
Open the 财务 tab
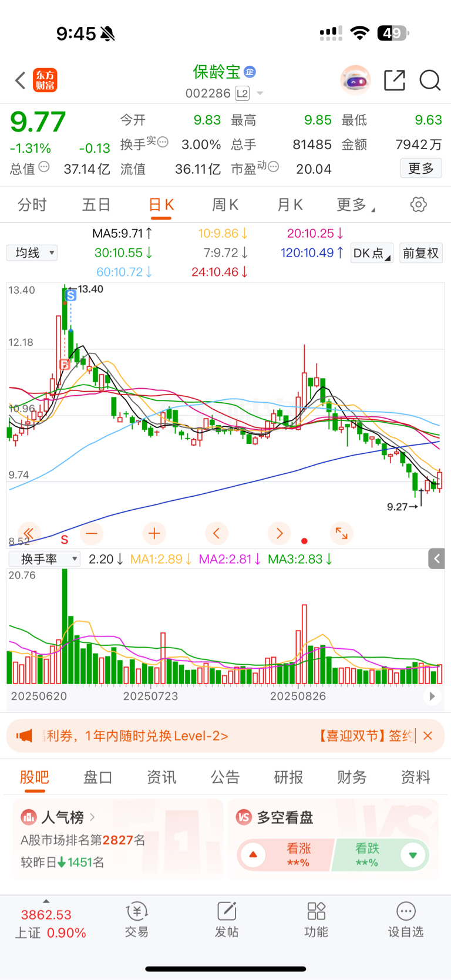[352, 777]
